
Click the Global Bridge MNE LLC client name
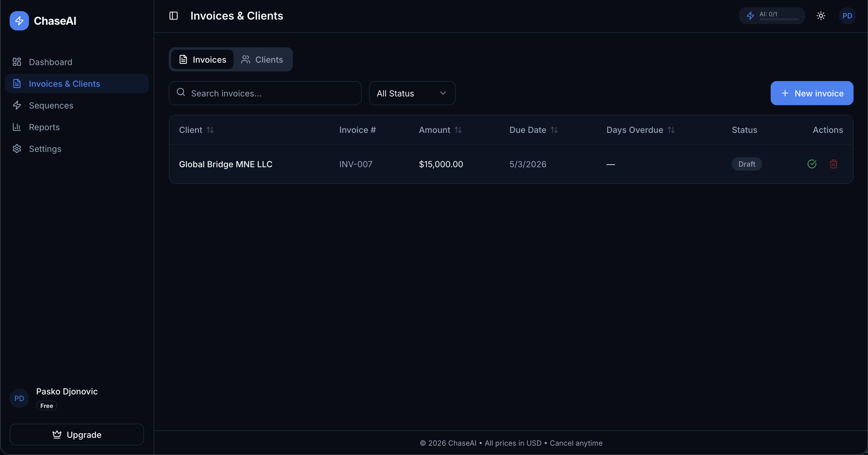click(x=226, y=164)
